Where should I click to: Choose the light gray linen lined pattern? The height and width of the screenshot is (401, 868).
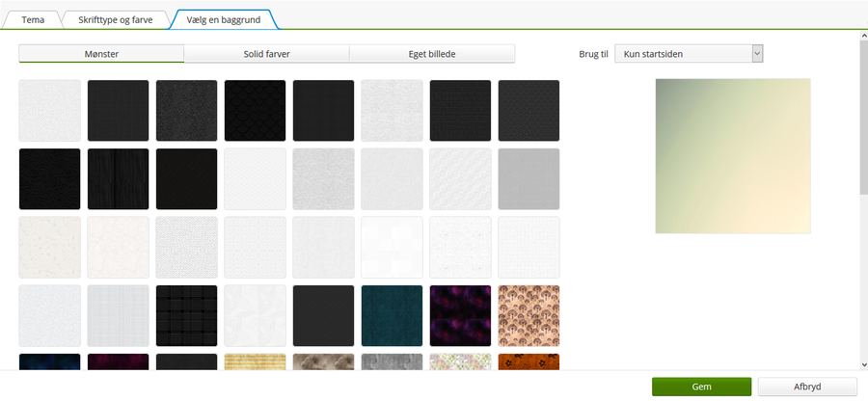click(118, 316)
